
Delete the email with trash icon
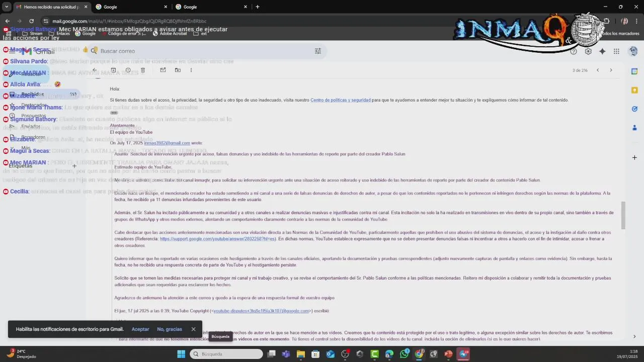click(143, 70)
